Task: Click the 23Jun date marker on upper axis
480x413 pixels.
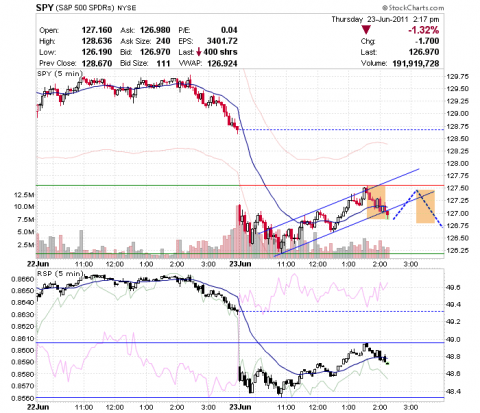Action: point(240,264)
